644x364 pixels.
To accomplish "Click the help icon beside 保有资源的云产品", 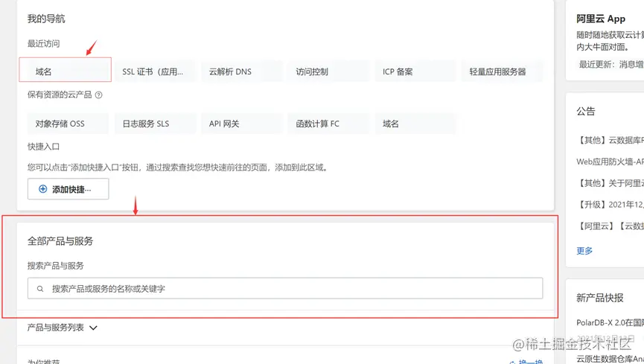I will click(x=98, y=95).
